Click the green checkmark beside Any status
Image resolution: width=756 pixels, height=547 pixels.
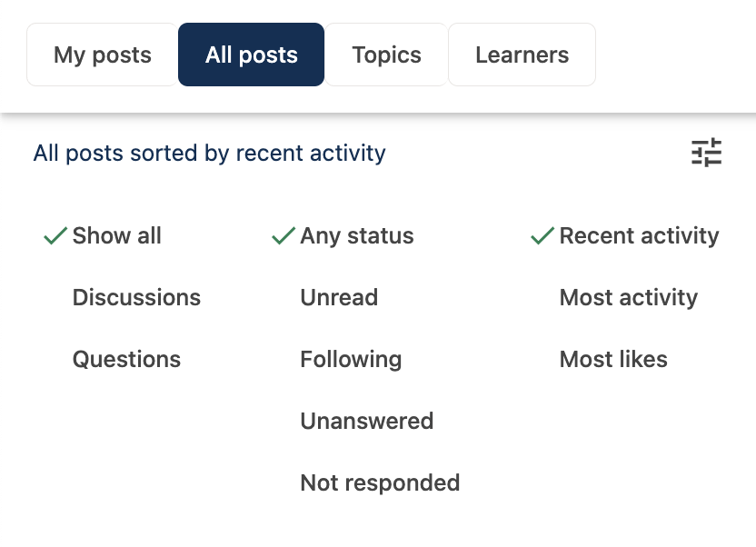(283, 236)
